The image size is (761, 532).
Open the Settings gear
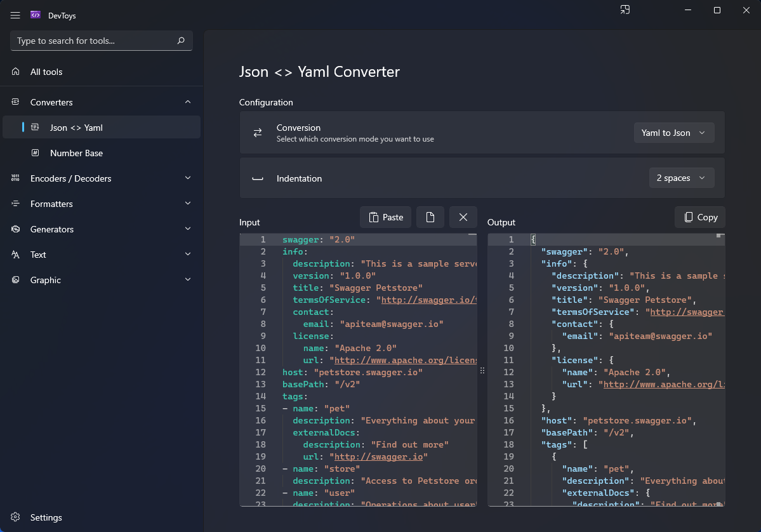[x=15, y=517]
